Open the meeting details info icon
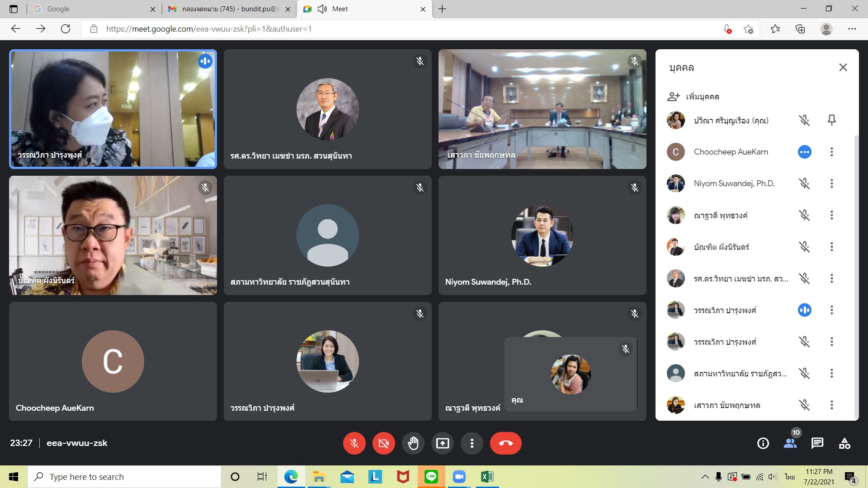Screen dimensions: 868x488 (763, 443)
